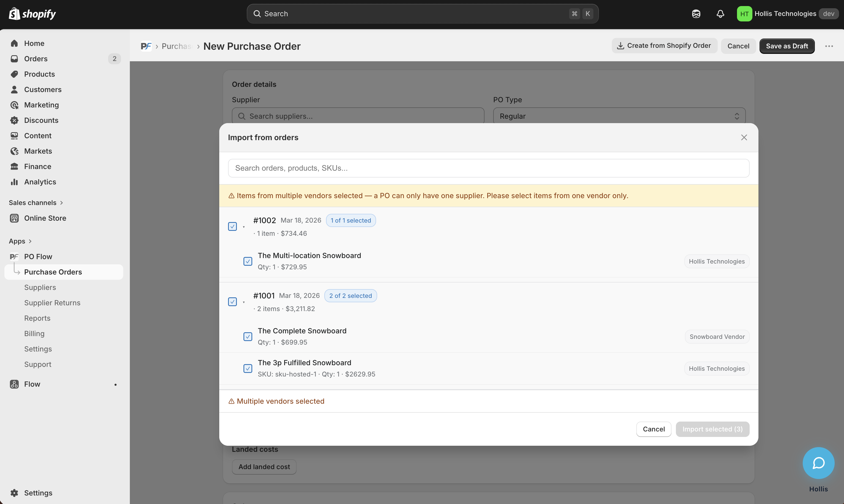Viewport: 844px width, 504px height.
Task: Deselect The 3p Fulfilled Snowboard checkbox
Action: click(248, 369)
